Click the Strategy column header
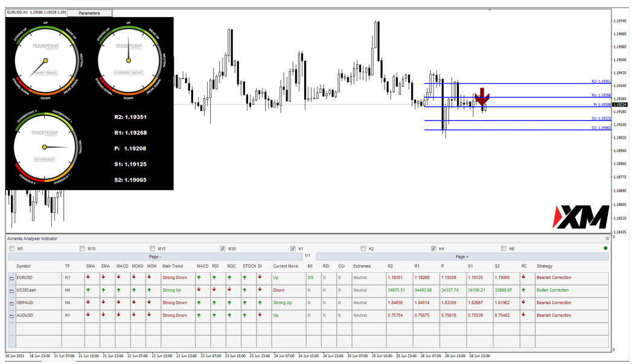 coord(544,266)
